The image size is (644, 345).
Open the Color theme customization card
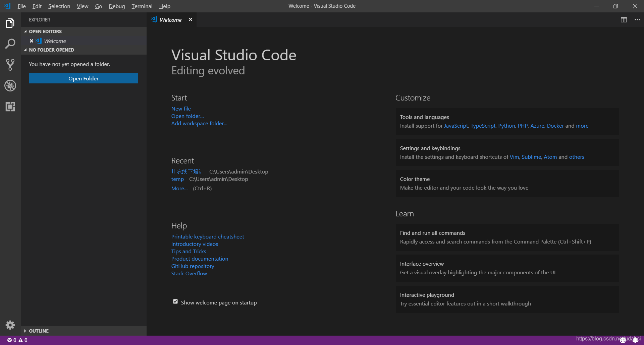(x=507, y=183)
